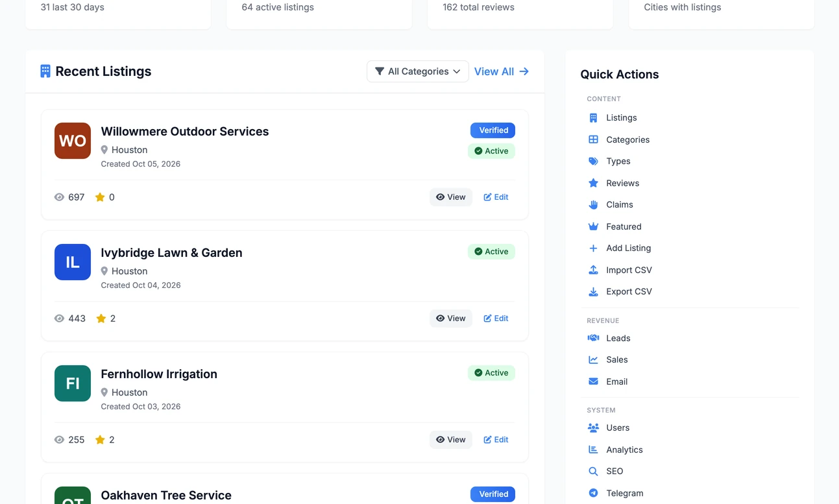This screenshot has width=839, height=504.
Task: Click Add Listing plus icon
Action: tap(593, 248)
